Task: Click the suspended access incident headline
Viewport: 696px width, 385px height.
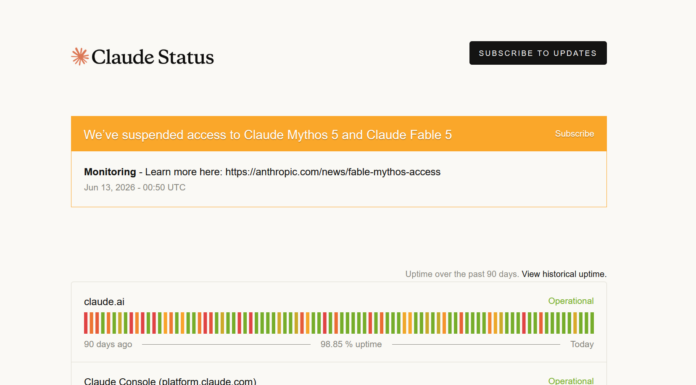Action: (x=268, y=135)
